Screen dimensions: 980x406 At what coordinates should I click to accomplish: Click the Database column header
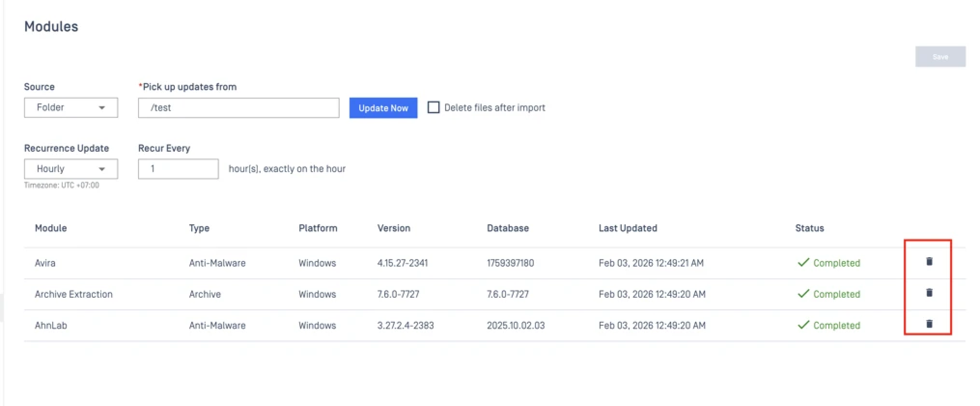coord(507,228)
